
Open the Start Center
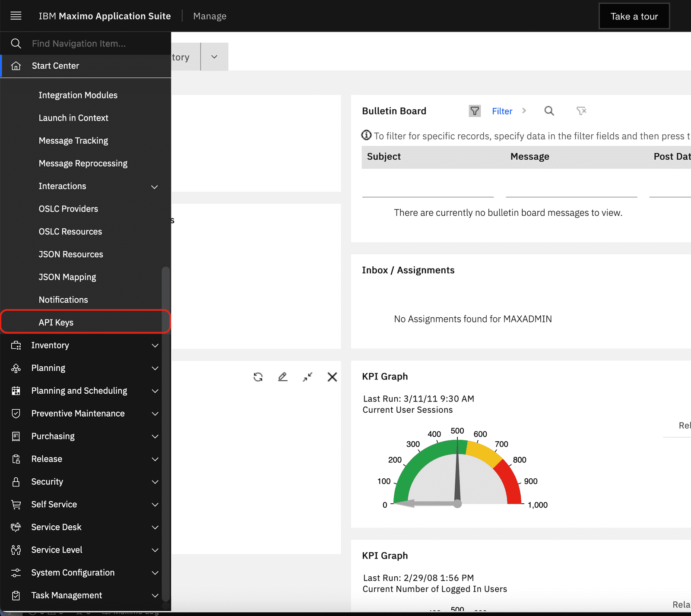[x=55, y=66]
